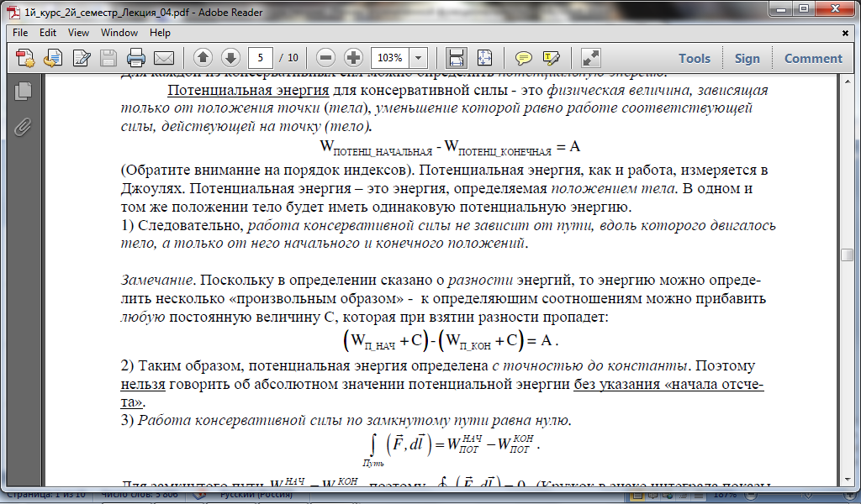Open the File menu
Screen dimensions: 861x504
point(20,33)
